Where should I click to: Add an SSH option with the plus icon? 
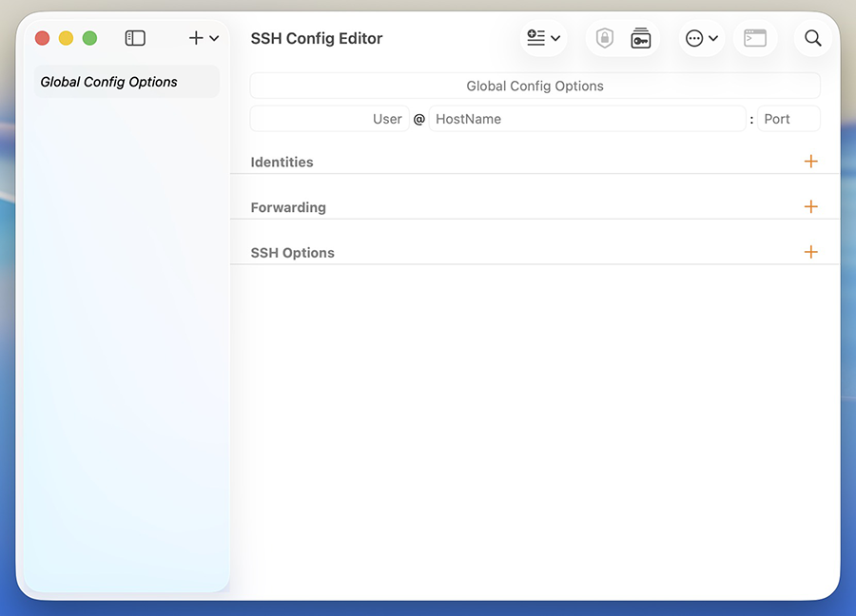pyautogui.click(x=810, y=252)
